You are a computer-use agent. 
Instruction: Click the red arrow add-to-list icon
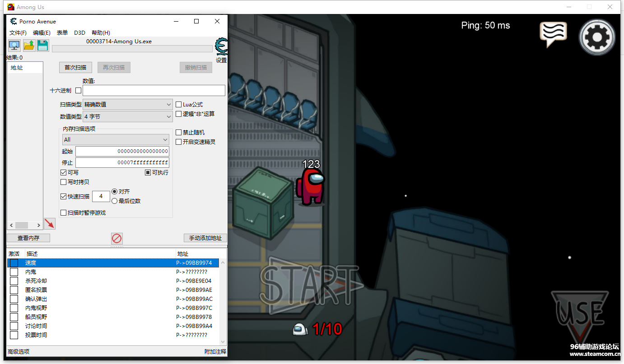click(x=50, y=223)
